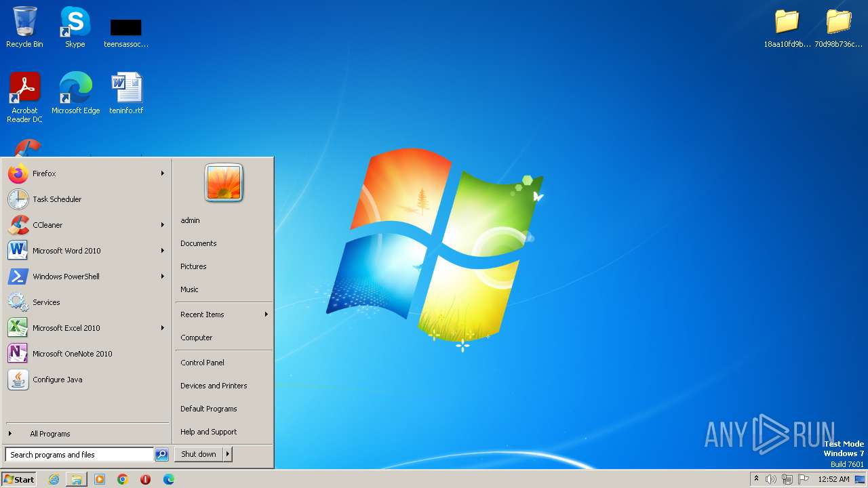The height and width of the screenshot is (488, 868).
Task: Click the Microsoft Word 2010 icon
Action: [18, 251]
